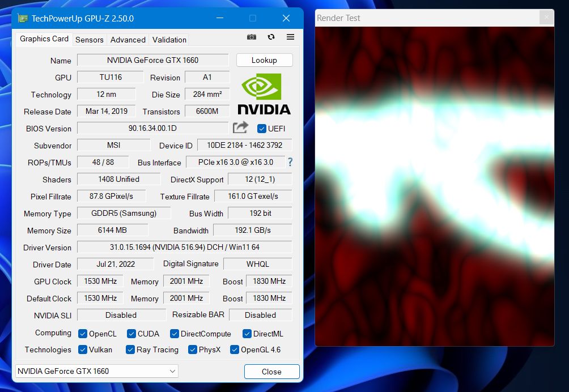This screenshot has width=569, height=392.
Task: Click the Subvendor field MSI
Action: pos(113,145)
